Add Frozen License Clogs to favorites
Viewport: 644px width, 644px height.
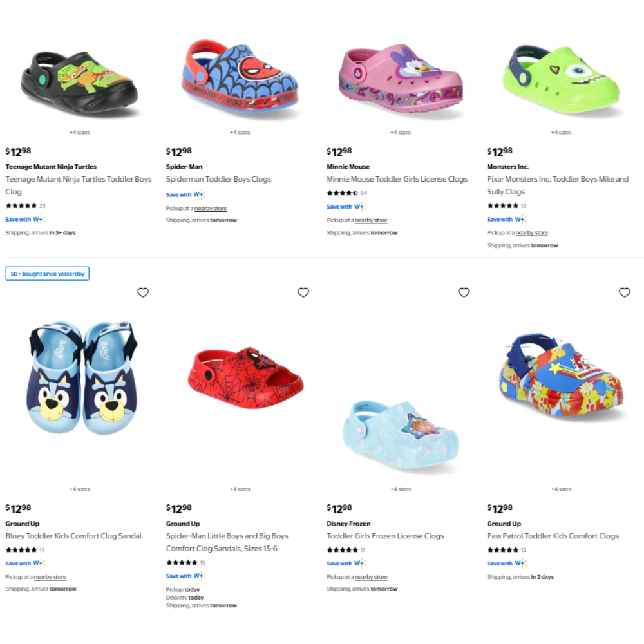point(464,292)
